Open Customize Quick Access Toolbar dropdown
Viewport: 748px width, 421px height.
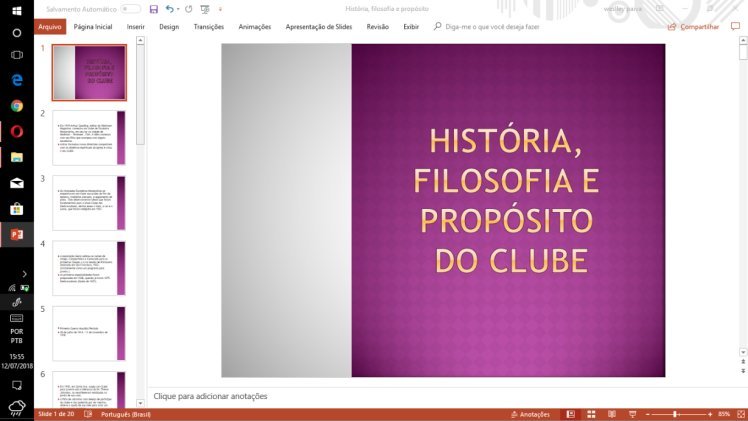pos(220,9)
